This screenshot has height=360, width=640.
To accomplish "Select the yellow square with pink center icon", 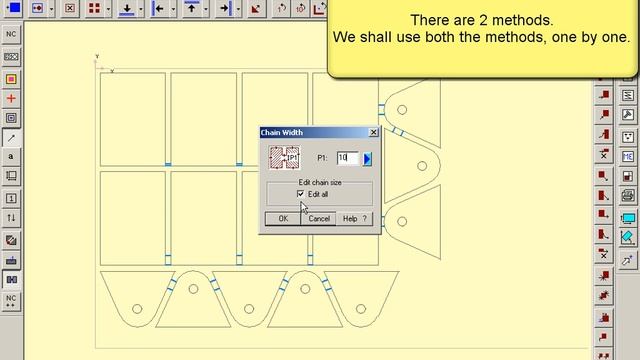I will pyautogui.click(x=11, y=79).
